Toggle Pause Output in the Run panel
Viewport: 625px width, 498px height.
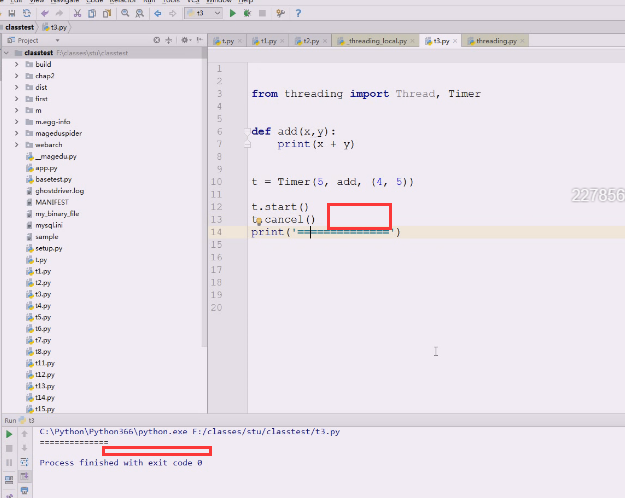point(9,463)
